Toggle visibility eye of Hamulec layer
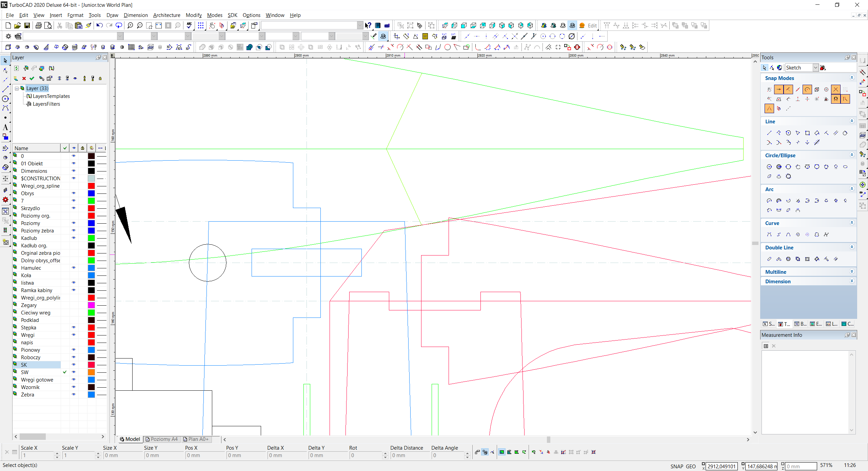 pos(74,268)
